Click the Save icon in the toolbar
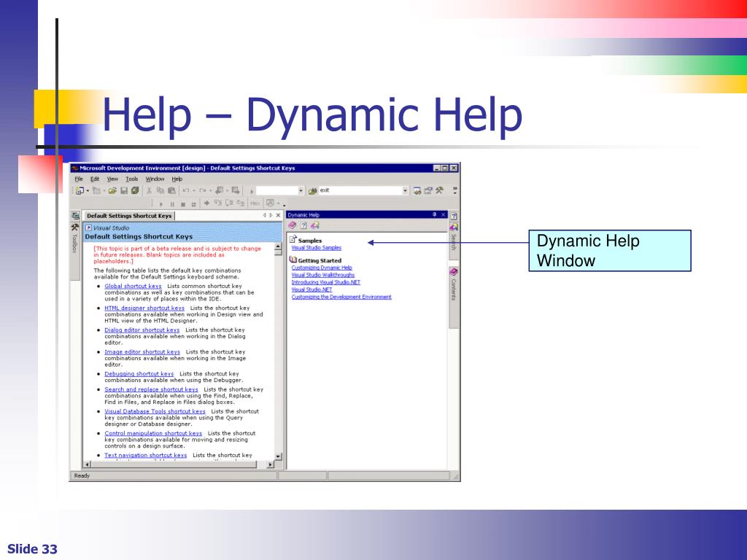747x560 pixels. tap(125, 191)
